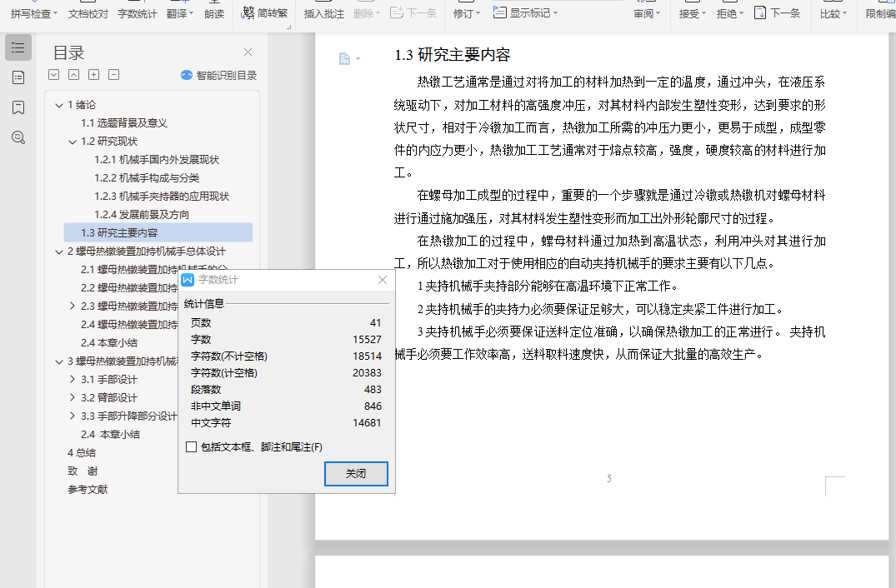The width and height of the screenshot is (896, 588).
Task: Click the 字数 15527 row in dialog
Action: click(x=286, y=340)
